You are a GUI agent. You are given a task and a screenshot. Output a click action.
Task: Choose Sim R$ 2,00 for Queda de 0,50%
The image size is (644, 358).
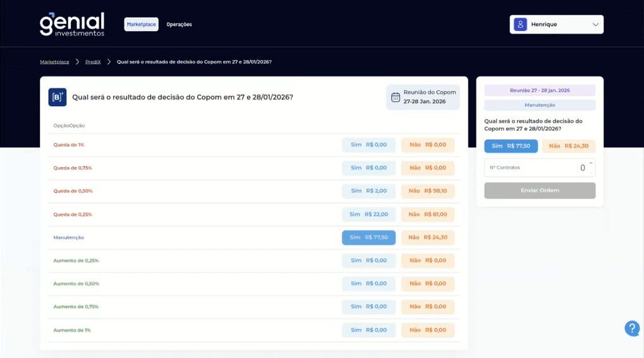coord(369,191)
